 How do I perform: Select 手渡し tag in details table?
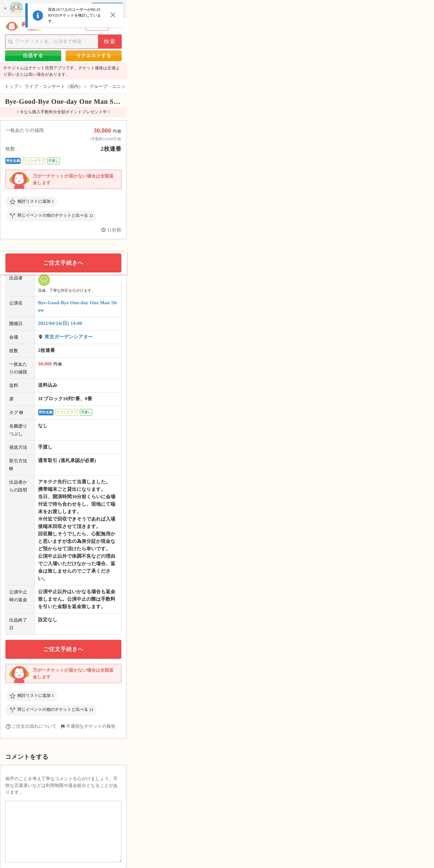click(x=86, y=412)
